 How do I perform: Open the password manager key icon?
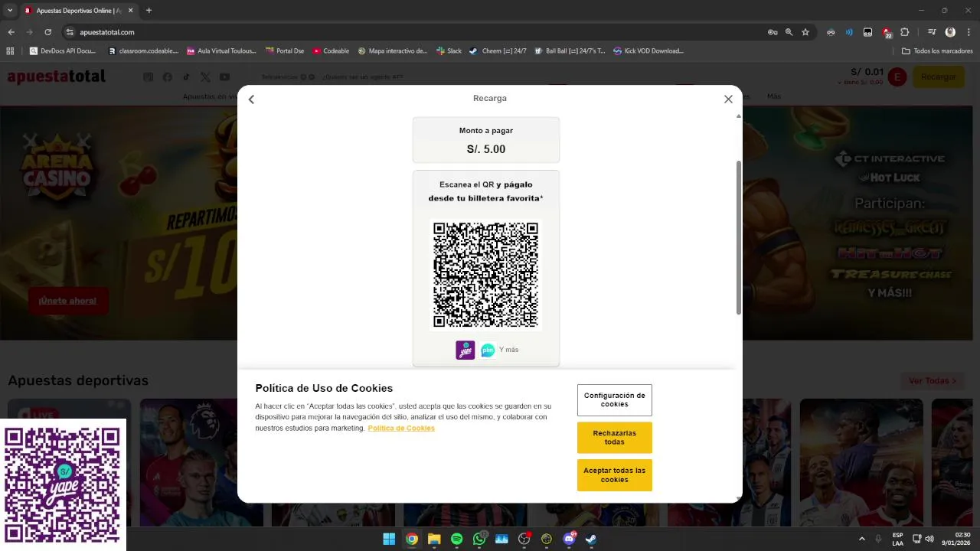(x=773, y=32)
